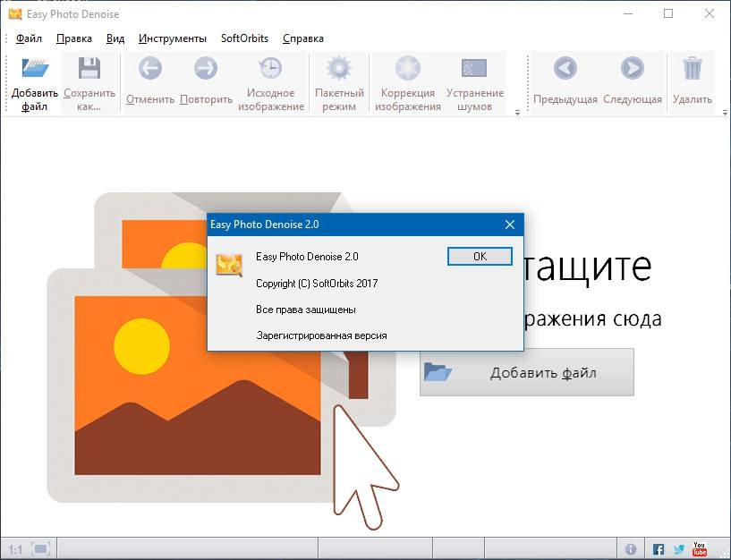The width and height of the screenshot is (731, 560).
Task: Click the Добавить файл toolbar icon
Action: 35,69
